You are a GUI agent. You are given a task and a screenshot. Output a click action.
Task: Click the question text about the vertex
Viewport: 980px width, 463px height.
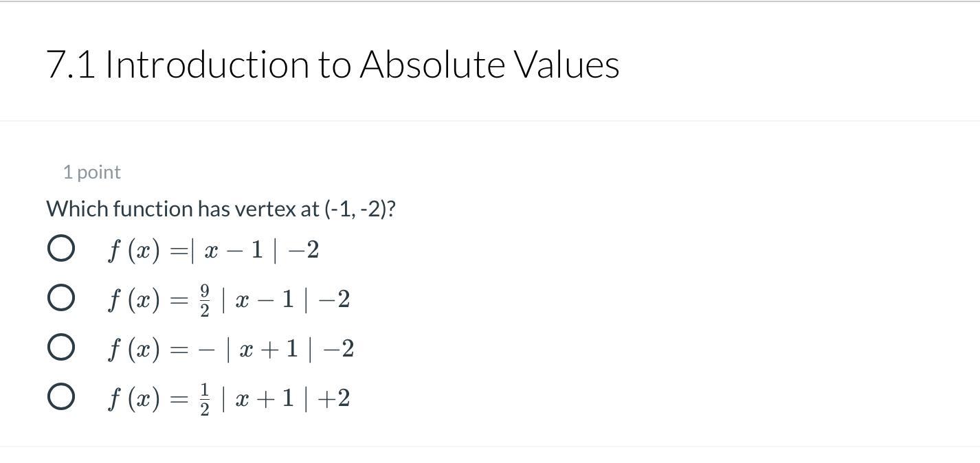click(221, 209)
